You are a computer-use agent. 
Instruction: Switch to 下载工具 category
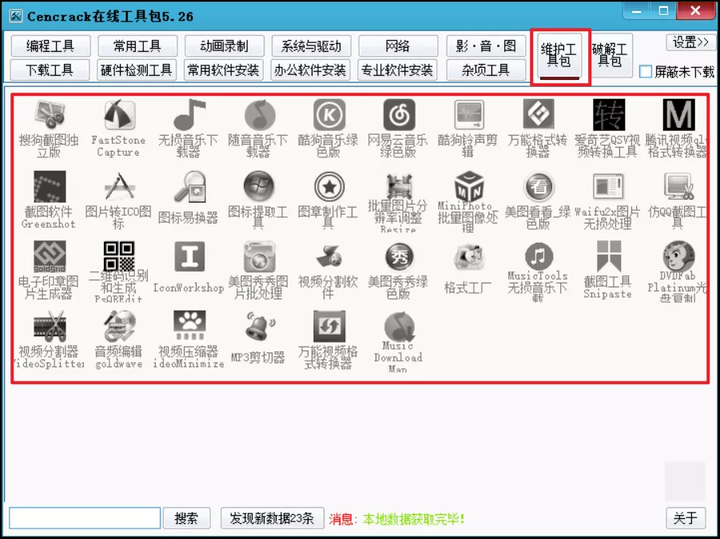[50, 70]
